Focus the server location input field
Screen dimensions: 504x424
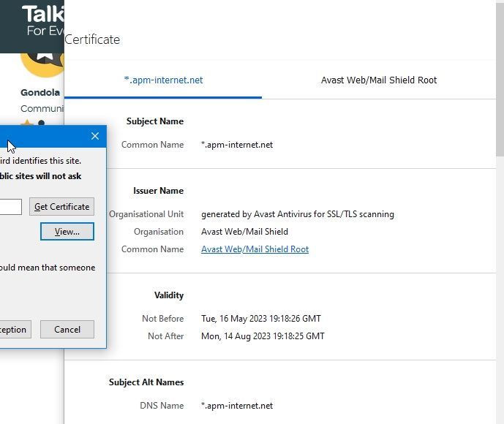(11, 207)
